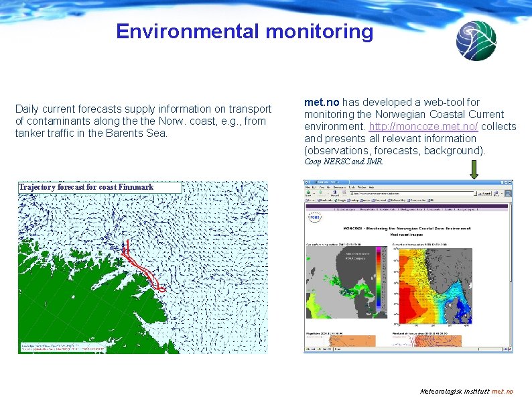The height and width of the screenshot is (399, 532).
Task: Click the rainbow color scale bar
Action: click(x=379, y=279)
